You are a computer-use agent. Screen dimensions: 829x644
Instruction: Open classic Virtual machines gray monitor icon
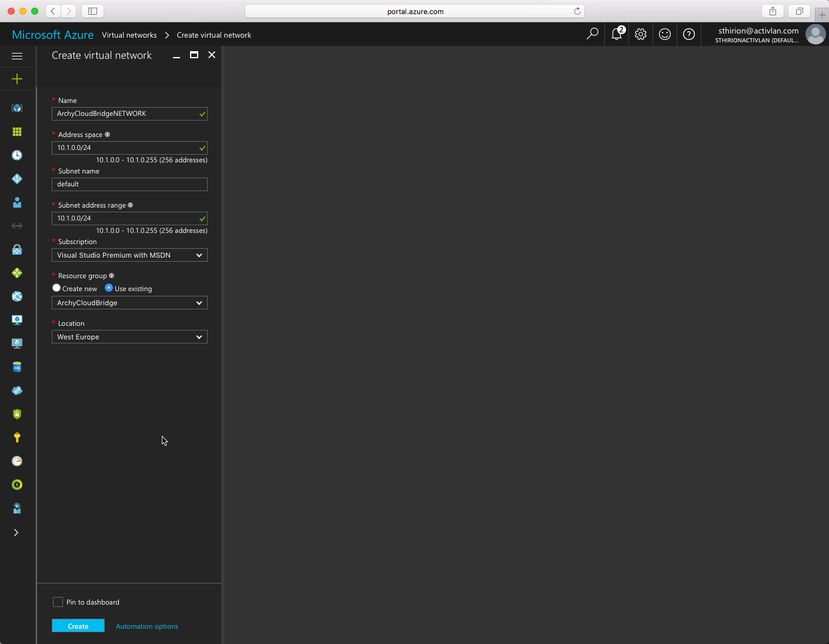pos(17,343)
